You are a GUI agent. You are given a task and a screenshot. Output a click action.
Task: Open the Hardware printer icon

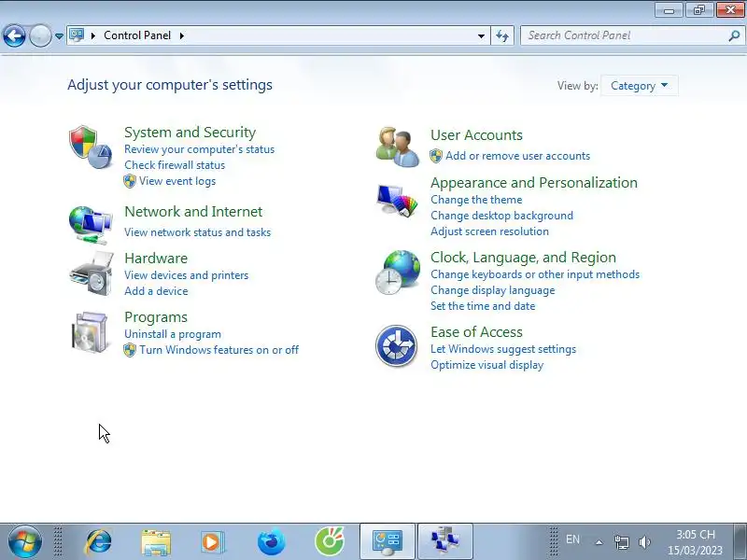tap(91, 274)
